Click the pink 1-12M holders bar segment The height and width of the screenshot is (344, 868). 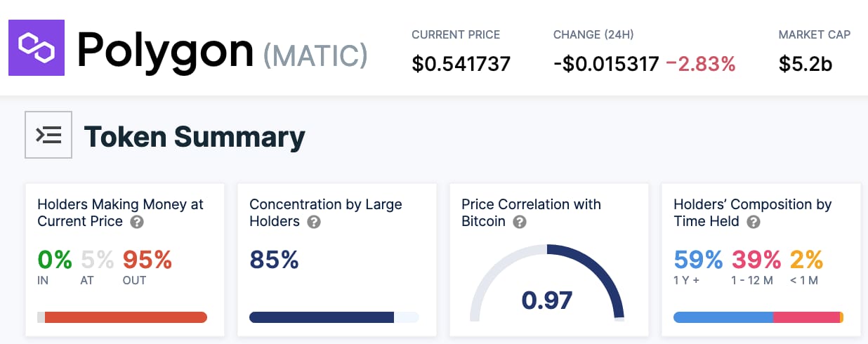pyautogui.click(x=806, y=317)
